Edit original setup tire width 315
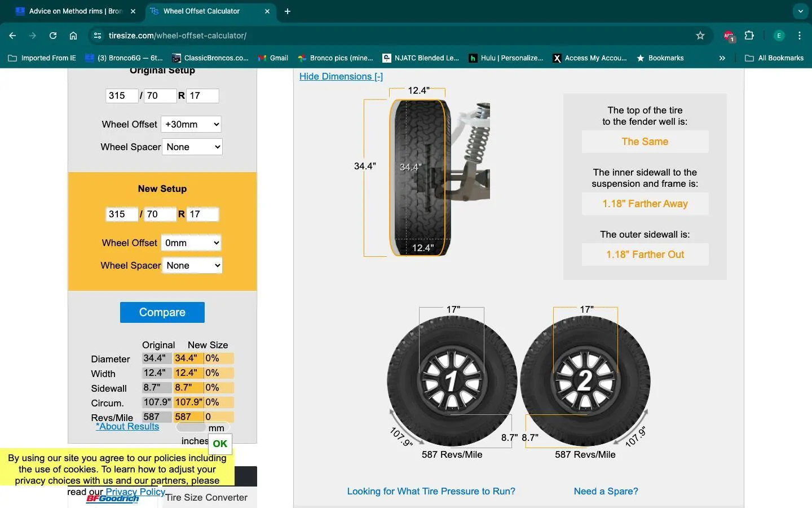The height and width of the screenshot is (508, 812). 122,95
